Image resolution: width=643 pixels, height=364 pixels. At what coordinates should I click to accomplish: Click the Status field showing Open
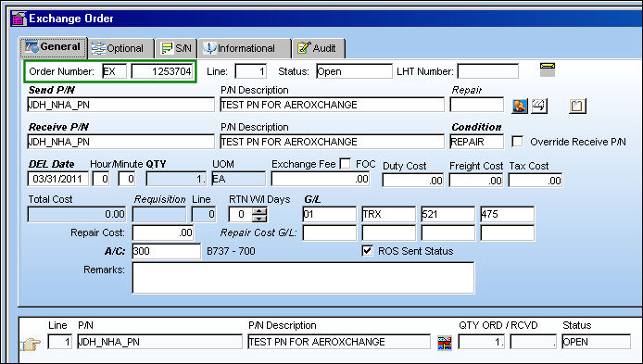click(354, 71)
